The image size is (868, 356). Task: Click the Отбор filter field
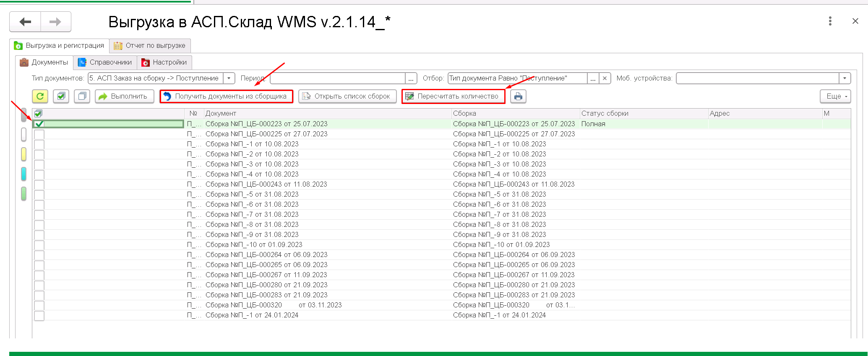pos(517,78)
